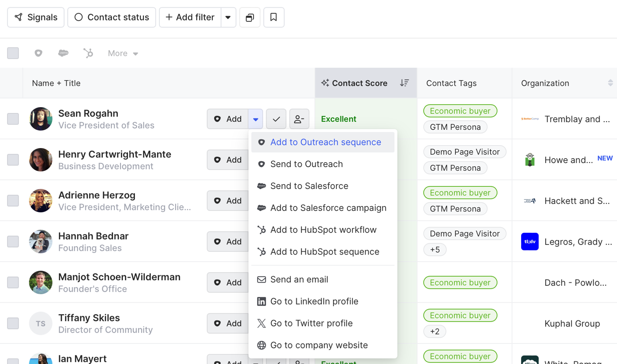Open the Tremblay and ... organization
The width and height of the screenshot is (617, 364).
pyautogui.click(x=577, y=119)
